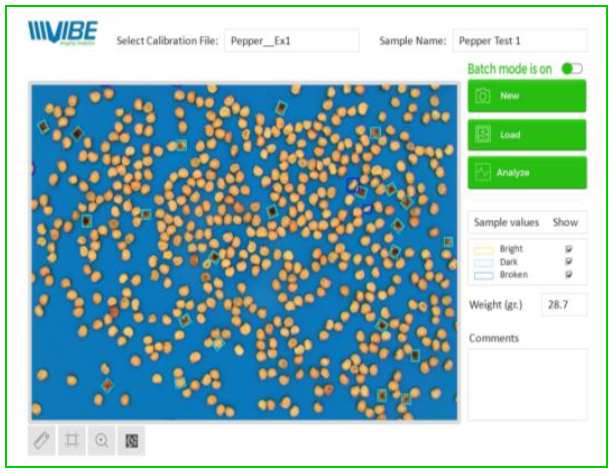This screenshot has width=614, height=473.
Task: Click the Weight (gr.) value field
Action: click(563, 304)
